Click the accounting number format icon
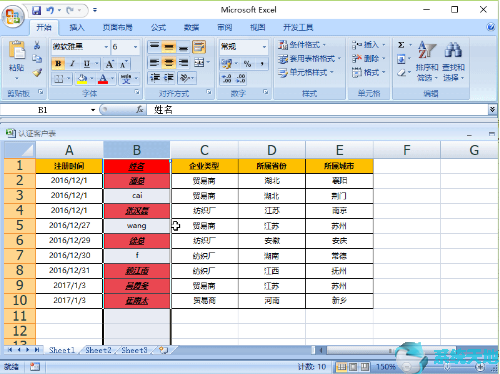 (227, 63)
